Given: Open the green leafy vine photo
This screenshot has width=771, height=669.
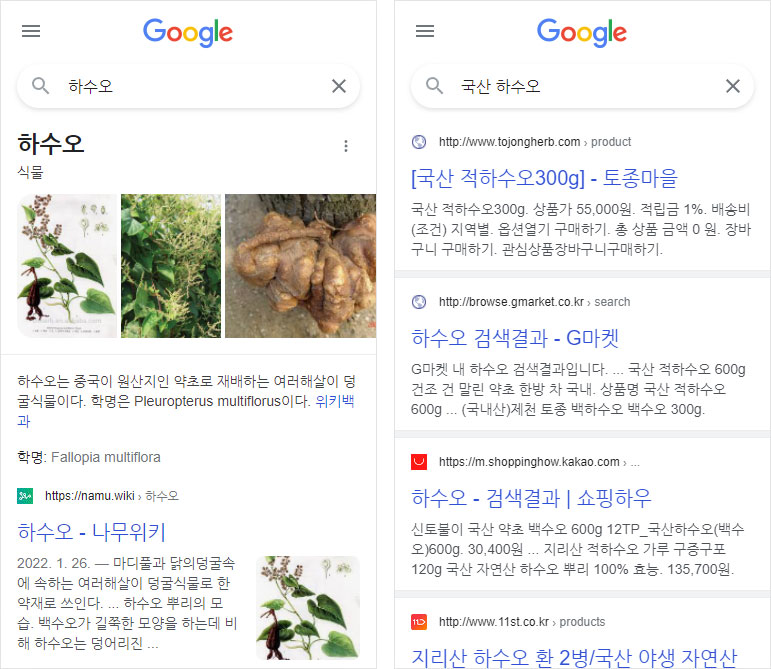Looking at the screenshot, I should tap(171, 265).
